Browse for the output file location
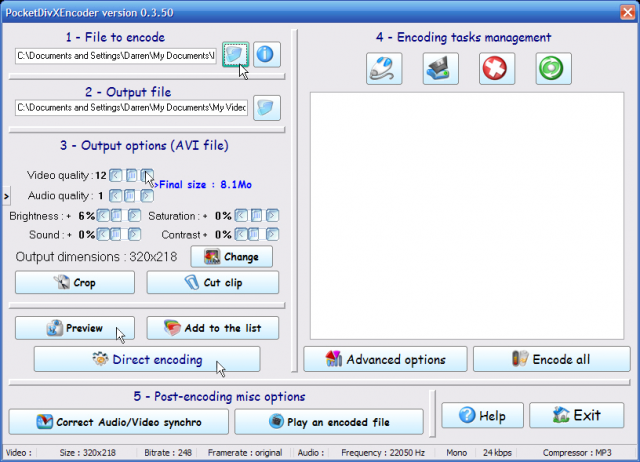The image size is (640, 462). (x=267, y=108)
